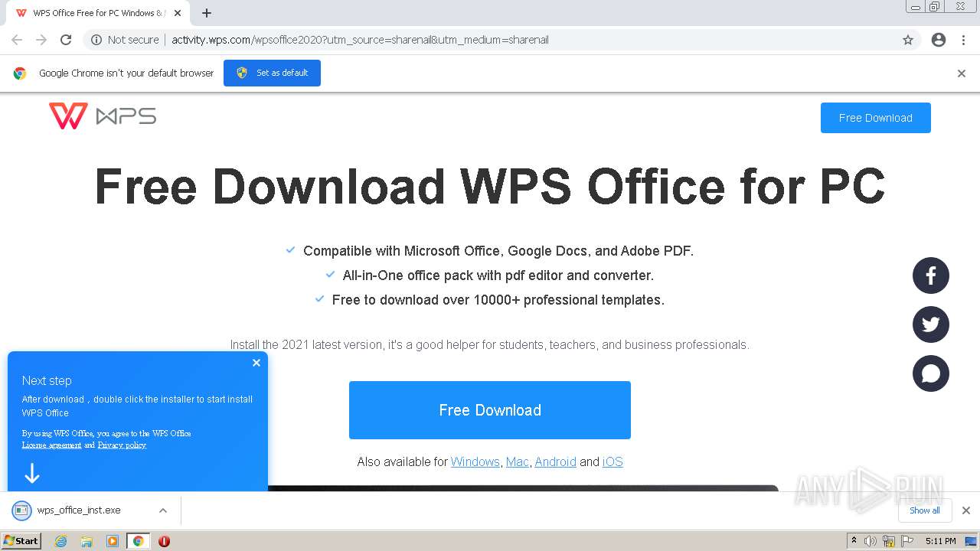Go back to previous page
The width and height of the screenshot is (980, 551).
17,40
